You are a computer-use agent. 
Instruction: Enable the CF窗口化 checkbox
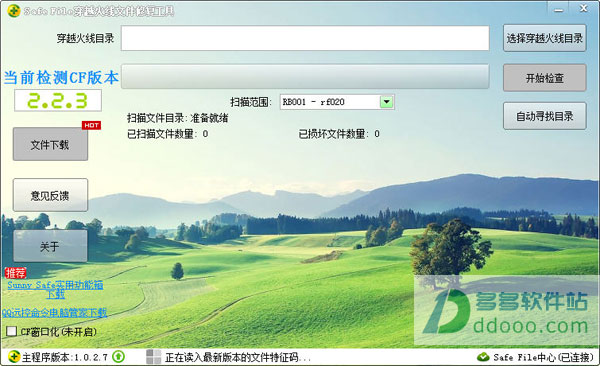click(x=11, y=331)
